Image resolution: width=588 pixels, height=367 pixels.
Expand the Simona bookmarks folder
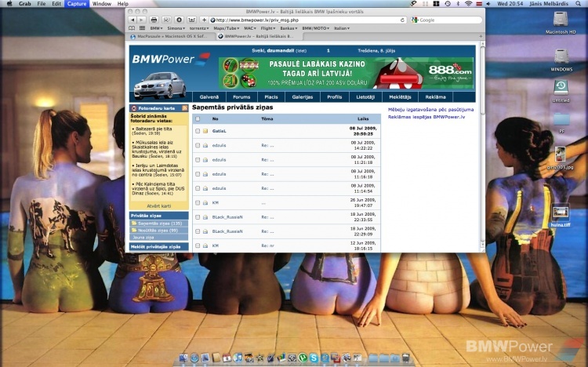[176, 28]
